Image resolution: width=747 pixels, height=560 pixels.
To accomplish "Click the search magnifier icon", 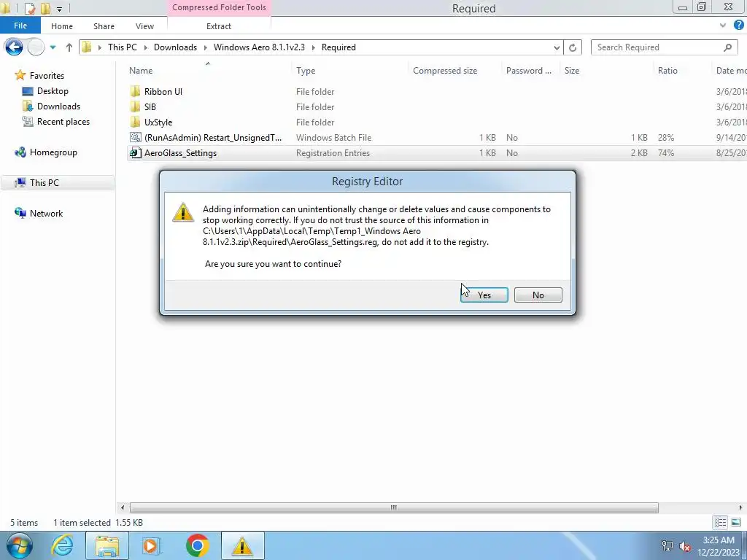I will pyautogui.click(x=727, y=47).
